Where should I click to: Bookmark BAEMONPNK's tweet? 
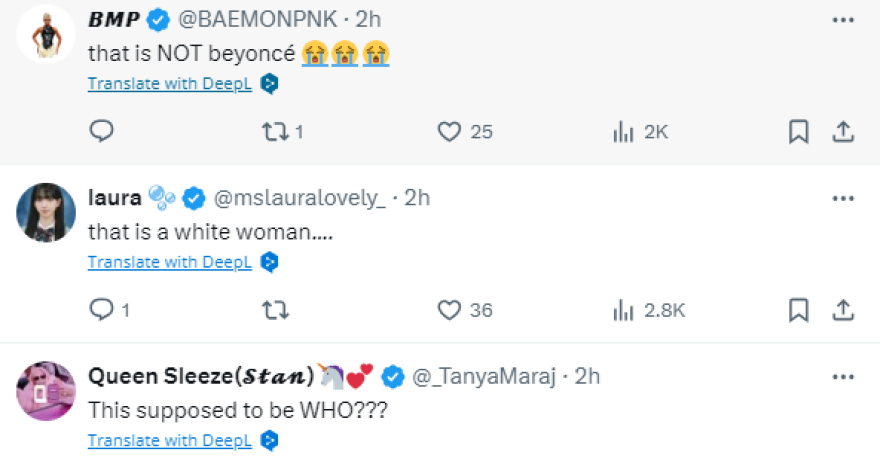pyautogui.click(x=798, y=131)
